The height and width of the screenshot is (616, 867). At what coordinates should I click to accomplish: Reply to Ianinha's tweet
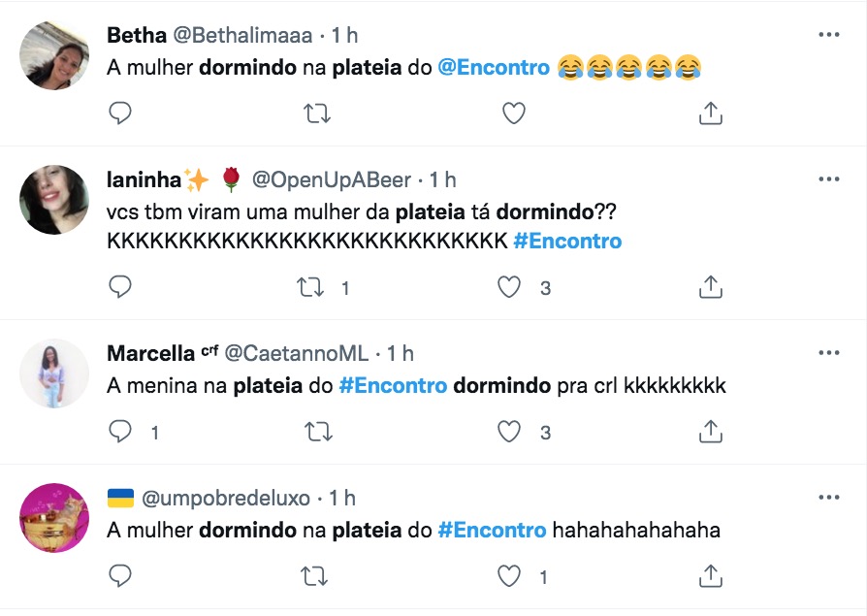[x=119, y=287]
